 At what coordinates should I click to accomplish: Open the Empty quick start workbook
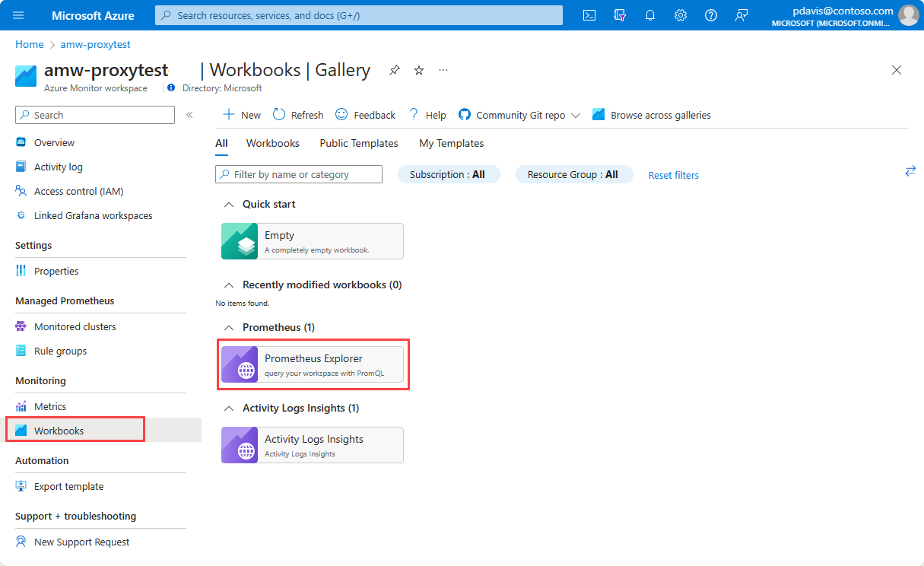pyautogui.click(x=313, y=241)
